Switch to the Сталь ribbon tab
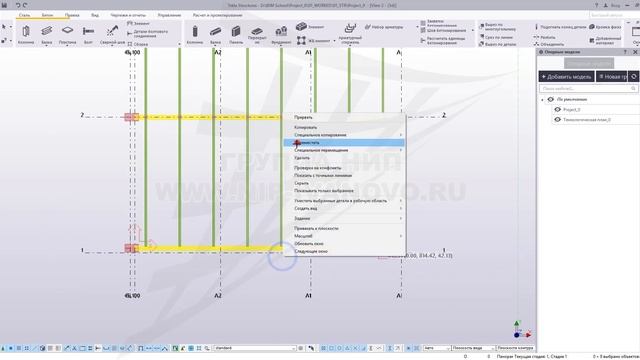Screen dimensions: 640x360 [24, 15]
